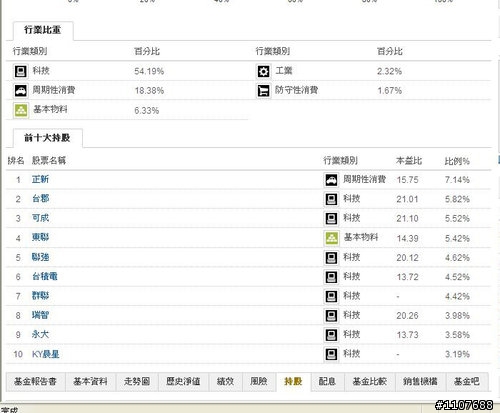Click the 工業 gear icon

click(263, 71)
